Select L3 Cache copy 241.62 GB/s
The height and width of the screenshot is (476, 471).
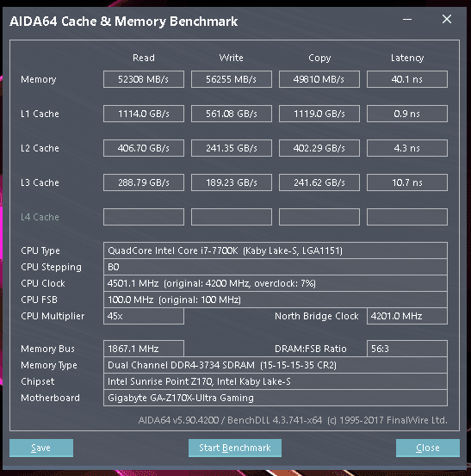pyautogui.click(x=319, y=182)
